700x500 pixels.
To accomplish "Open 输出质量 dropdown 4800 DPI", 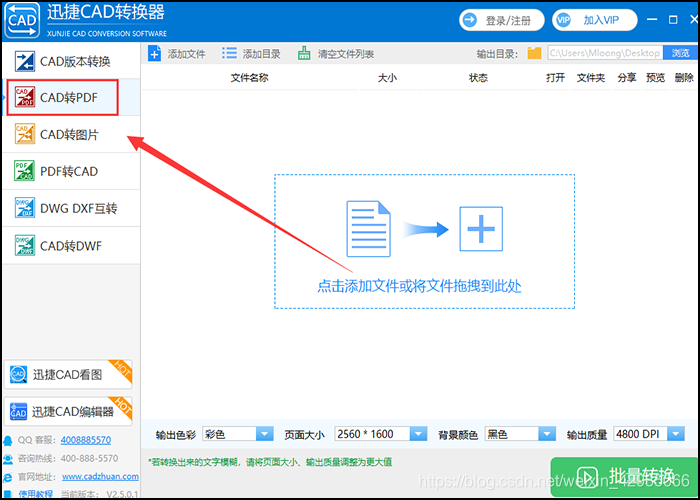I will tap(649, 433).
